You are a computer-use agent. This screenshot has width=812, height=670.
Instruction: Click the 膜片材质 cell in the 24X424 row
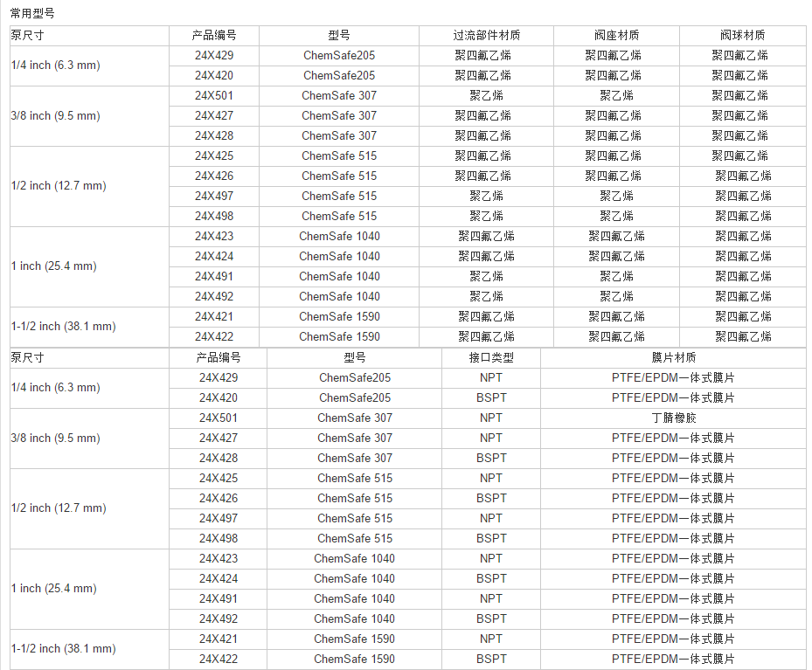click(x=673, y=579)
